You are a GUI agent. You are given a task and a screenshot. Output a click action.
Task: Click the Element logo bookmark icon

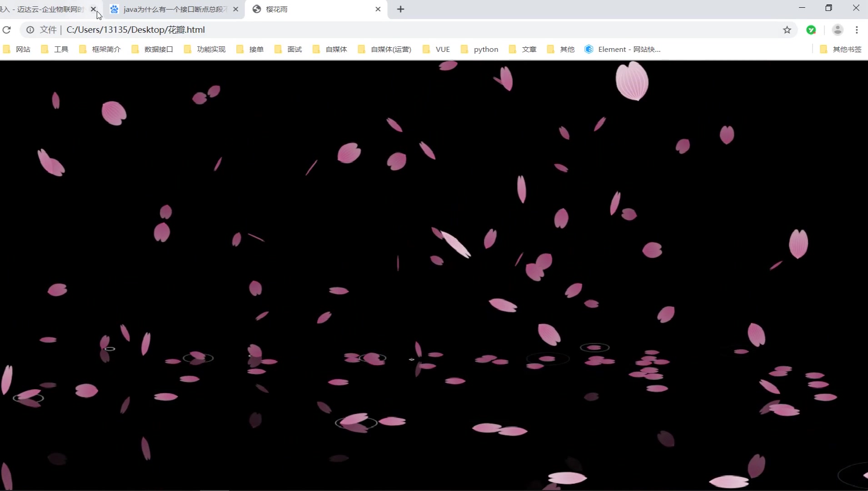589,49
